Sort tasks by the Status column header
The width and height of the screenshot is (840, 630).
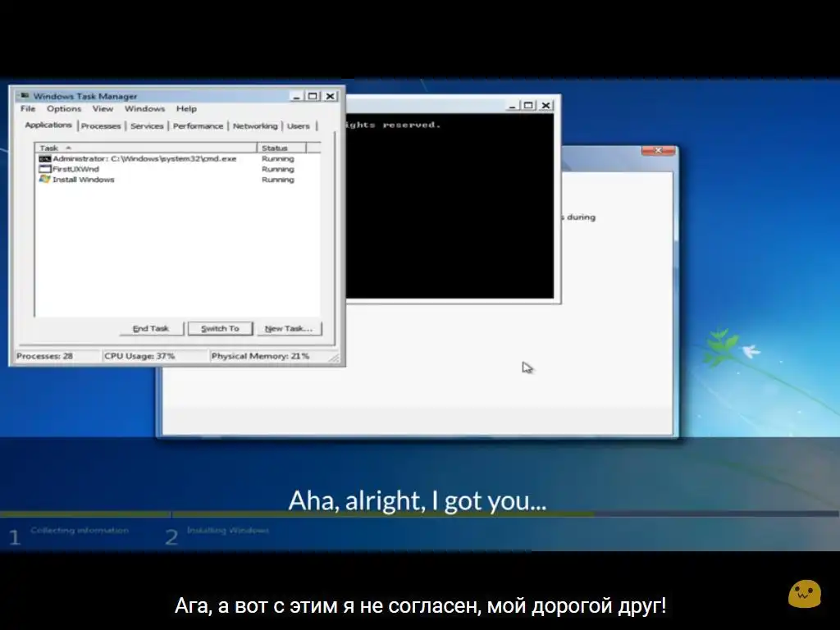282,148
